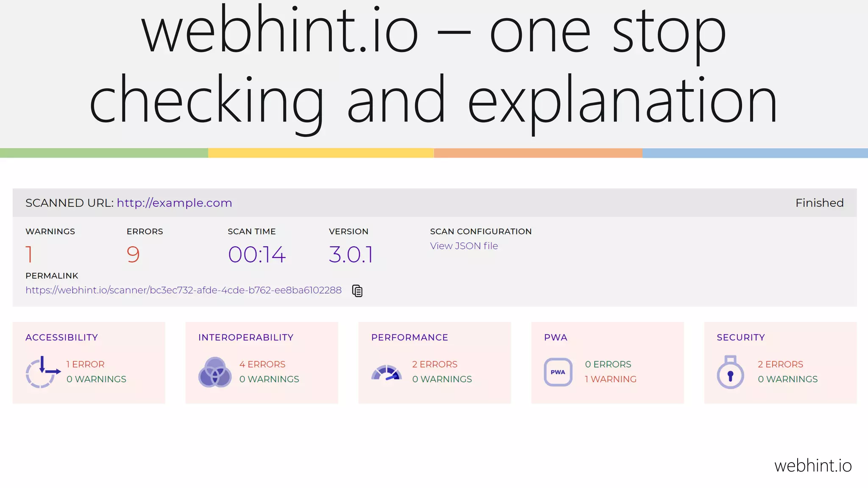Select '0 WARNINGS' in the Security card
Image resolution: width=868 pixels, height=488 pixels.
[x=788, y=379]
